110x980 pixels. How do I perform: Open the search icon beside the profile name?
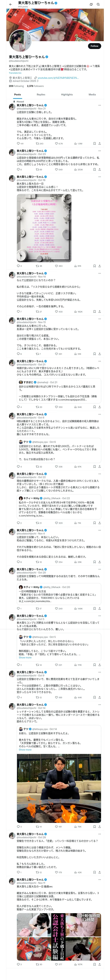coord(98,4)
